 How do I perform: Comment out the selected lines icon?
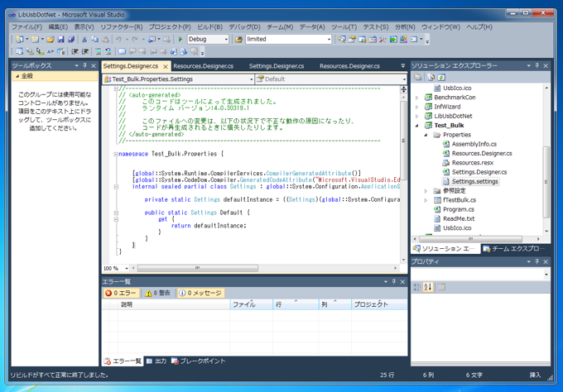click(x=98, y=51)
